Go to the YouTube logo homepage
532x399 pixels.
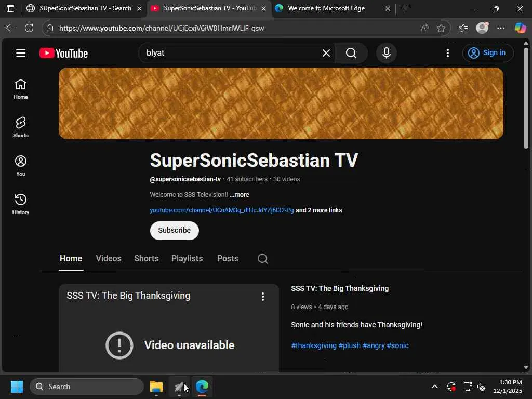click(63, 54)
